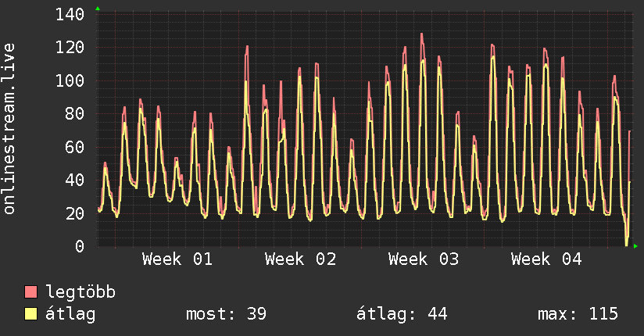Image resolution: width=644 pixels, height=336 pixels.
Task: Click the "Week 01" x-axis label
Action: (177, 259)
